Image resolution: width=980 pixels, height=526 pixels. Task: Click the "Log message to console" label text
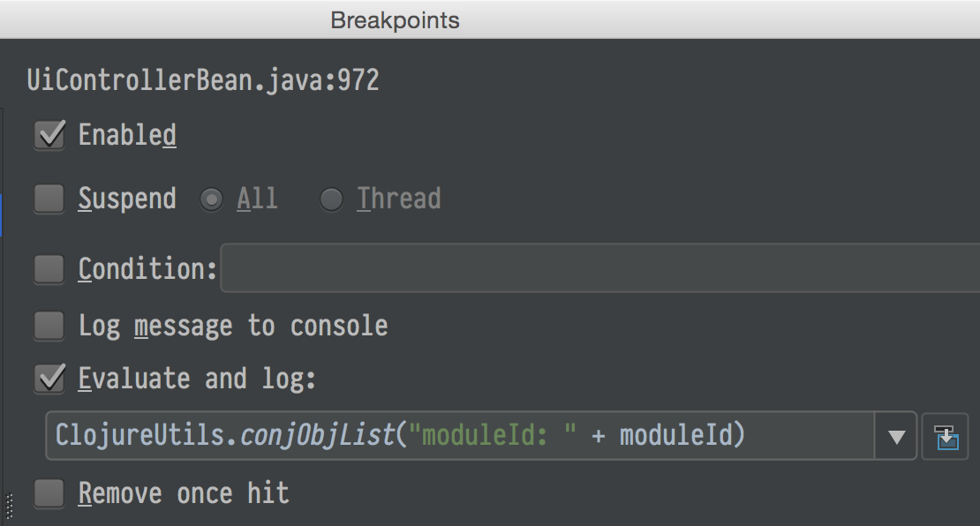point(233,327)
